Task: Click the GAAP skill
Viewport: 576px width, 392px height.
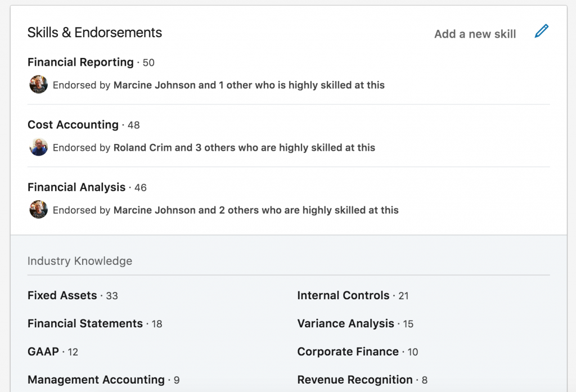Action: coord(43,352)
